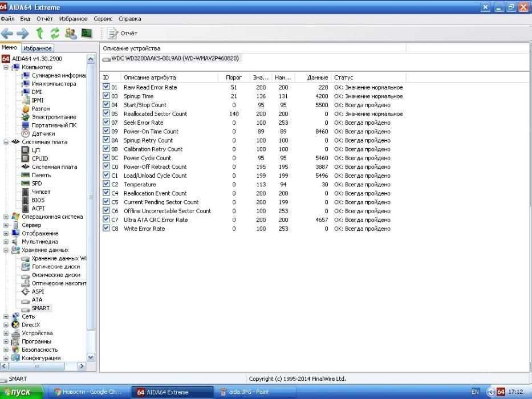Collapse the Системная плата tree node
This screenshot has width=532, height=399.
pos(6,142)
